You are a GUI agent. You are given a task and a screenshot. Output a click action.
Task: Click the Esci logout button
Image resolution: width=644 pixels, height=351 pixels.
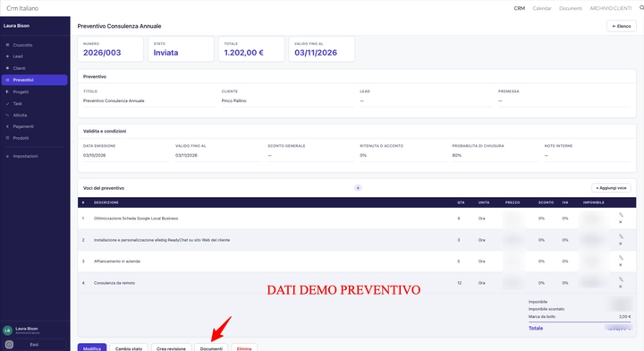pos(34,345)
